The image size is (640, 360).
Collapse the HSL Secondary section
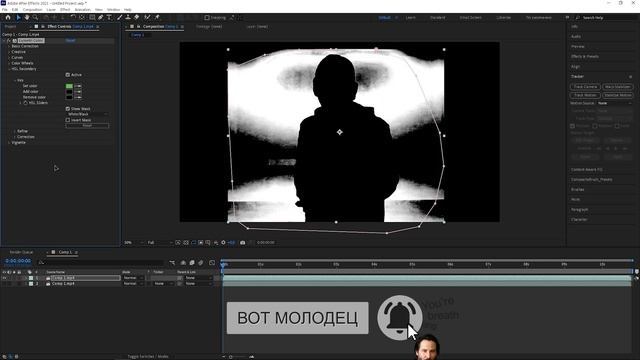click(x=9, y=69)
